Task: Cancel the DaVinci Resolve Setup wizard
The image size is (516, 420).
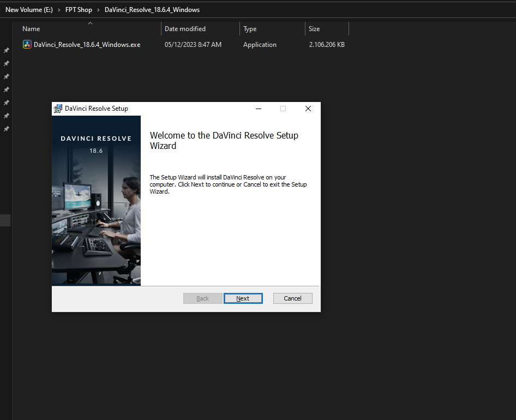Action: tap(292, 298)
